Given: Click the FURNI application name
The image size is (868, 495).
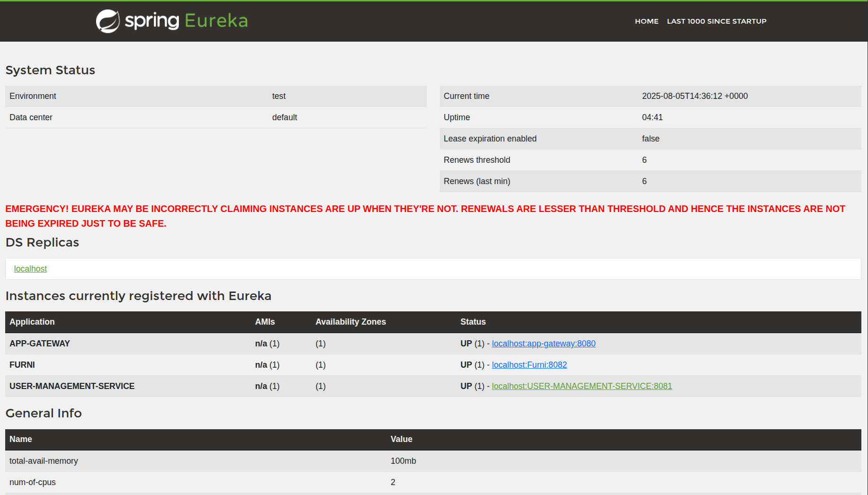Looking at the screenshot, I should pyautogui.click(x=22, y=365).
